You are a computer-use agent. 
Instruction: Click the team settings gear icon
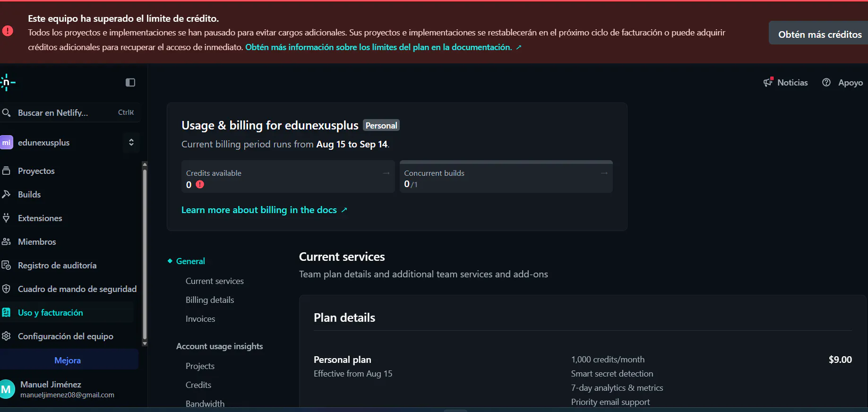click(7, 336)
